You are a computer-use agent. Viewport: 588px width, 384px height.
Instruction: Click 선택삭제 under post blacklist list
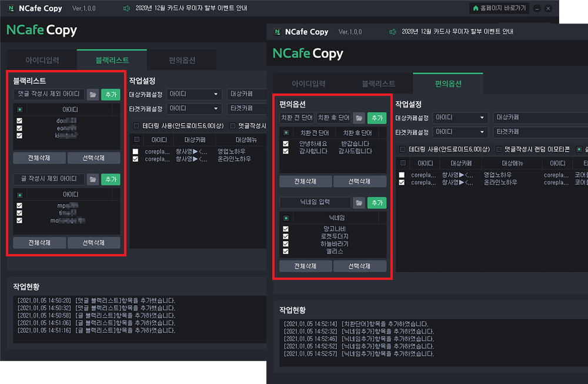[93, 243]
